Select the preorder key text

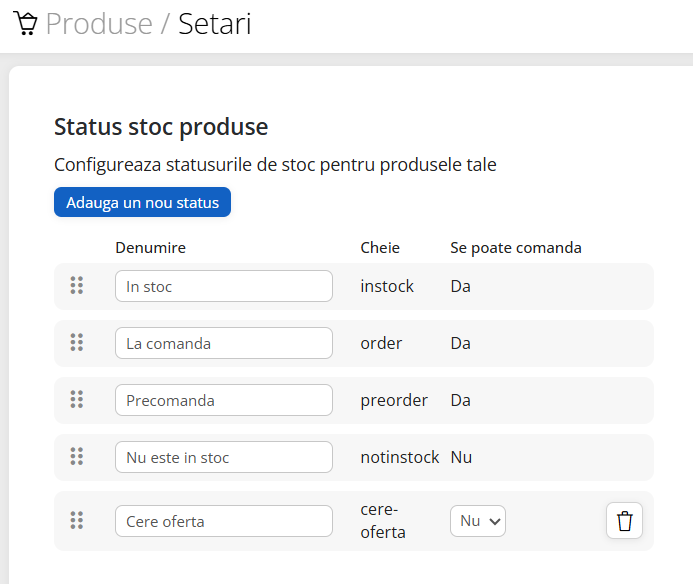pos(394,400)
